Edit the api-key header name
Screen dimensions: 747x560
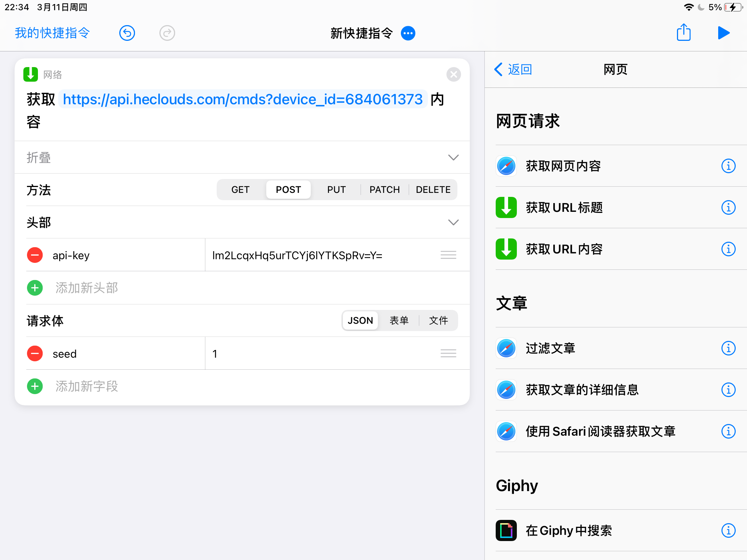pos(71,255)
